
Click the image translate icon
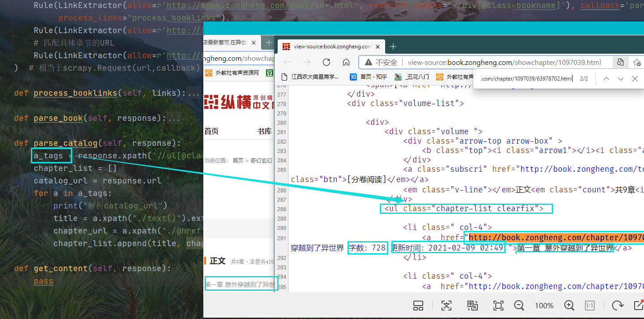click(x=472, y=306)
